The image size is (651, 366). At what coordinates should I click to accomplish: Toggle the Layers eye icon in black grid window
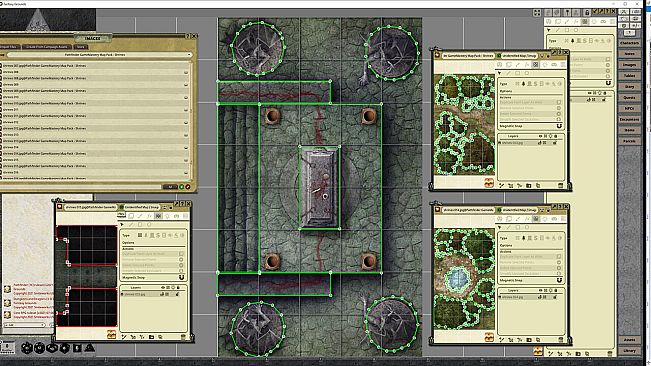[163, 288]
